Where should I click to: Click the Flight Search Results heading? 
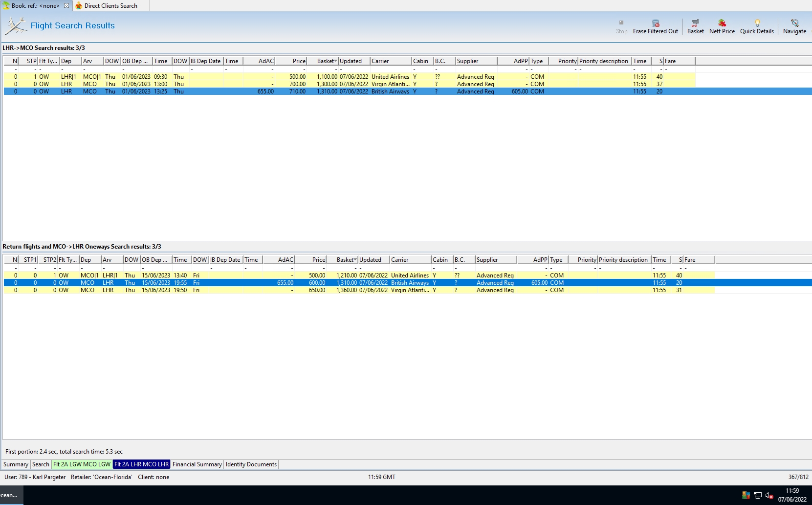pyautogui.click(x=72, y=26)
